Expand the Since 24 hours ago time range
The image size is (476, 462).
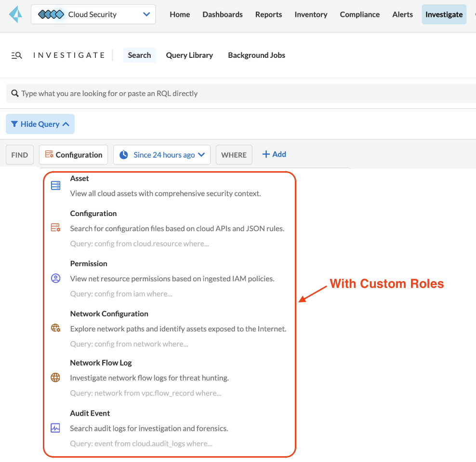pyautogui.click(x=162, y=155)
